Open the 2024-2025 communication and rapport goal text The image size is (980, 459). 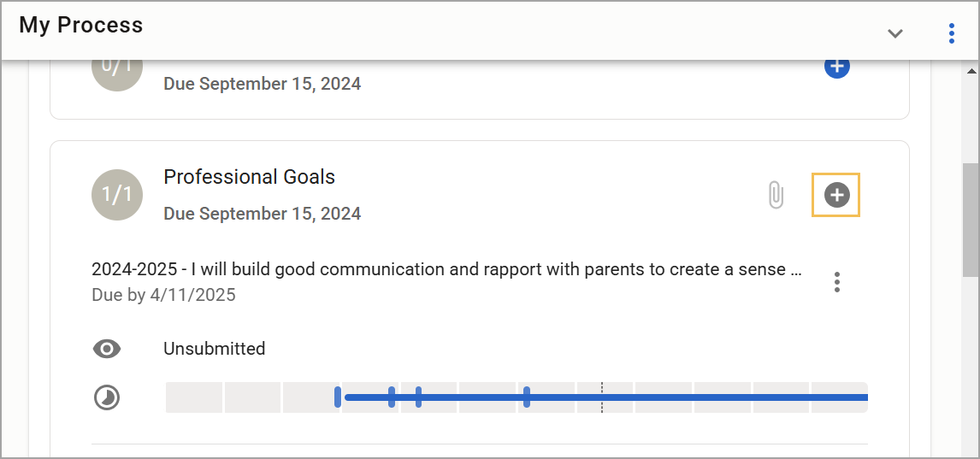tap(447, 269)
